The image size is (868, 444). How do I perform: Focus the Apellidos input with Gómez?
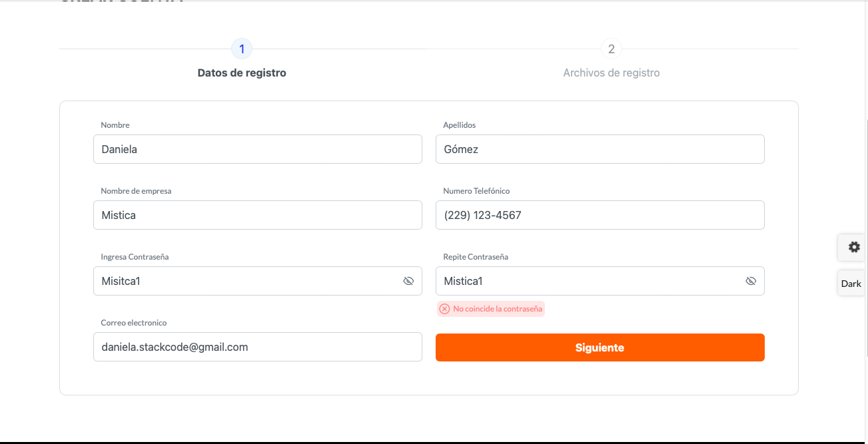pos(600,149)
